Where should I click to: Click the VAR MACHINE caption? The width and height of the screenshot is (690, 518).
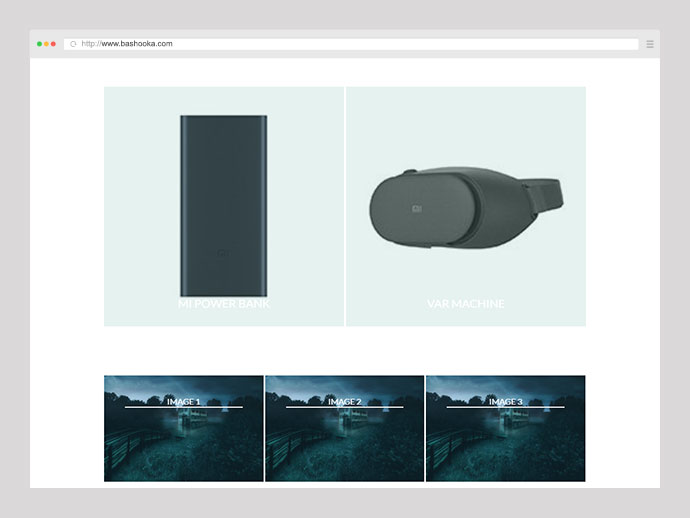coord(466,304)
